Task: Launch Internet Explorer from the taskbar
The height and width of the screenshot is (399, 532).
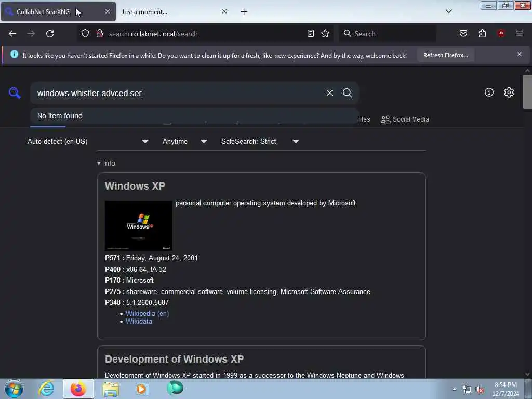Action: point(46,389)
